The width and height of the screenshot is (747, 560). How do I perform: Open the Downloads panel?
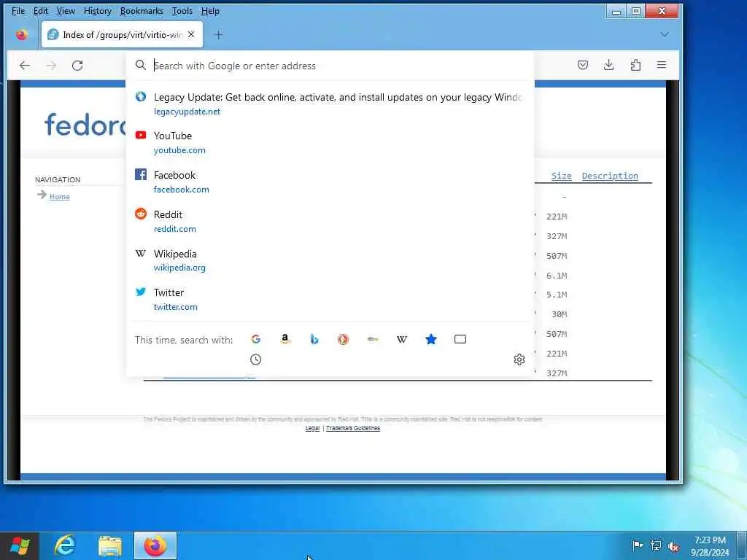click(609, 65)
